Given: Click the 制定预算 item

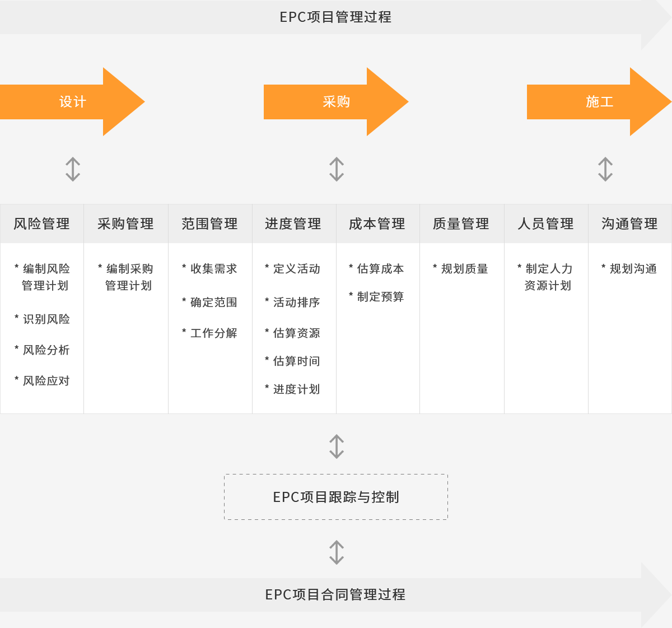Looking at the screenshot, I should [376, 297].
